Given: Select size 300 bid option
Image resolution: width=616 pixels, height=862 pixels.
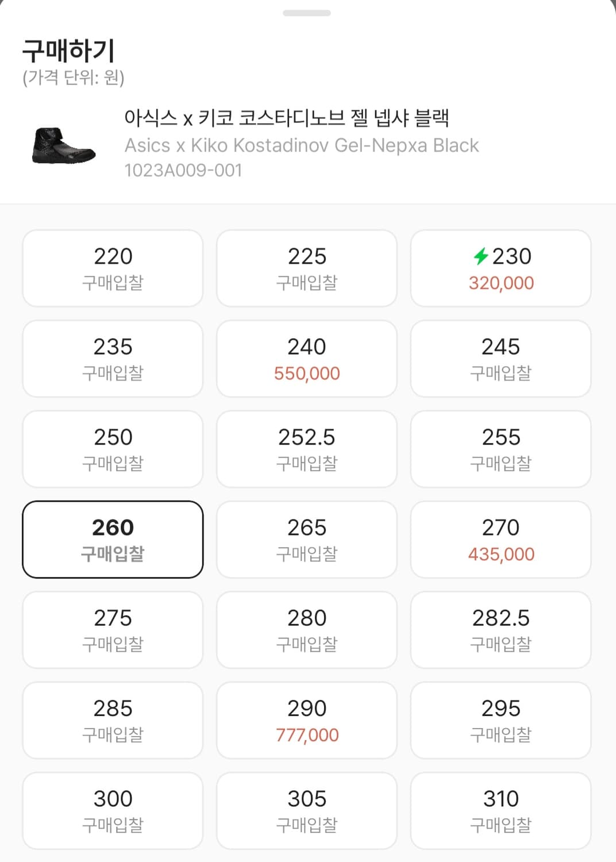Looking at the screenshot, I should [x=113, y=811].
